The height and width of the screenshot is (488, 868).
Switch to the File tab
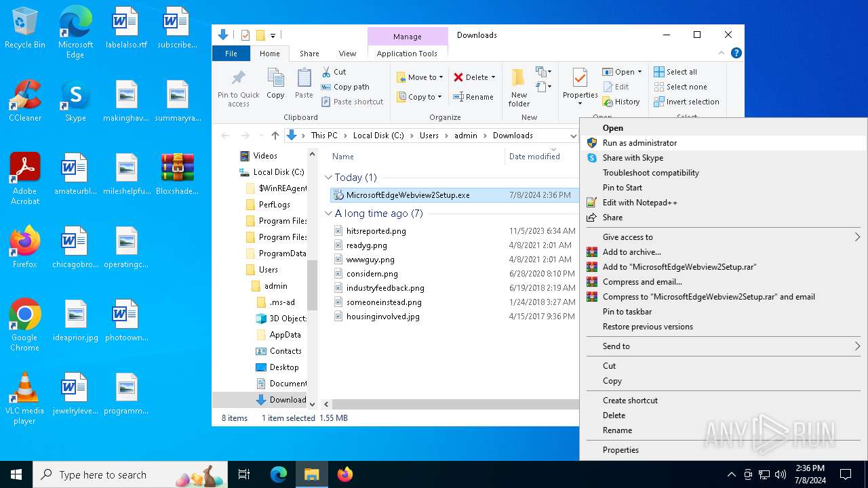pyautogui.click(x=231, y=54)
